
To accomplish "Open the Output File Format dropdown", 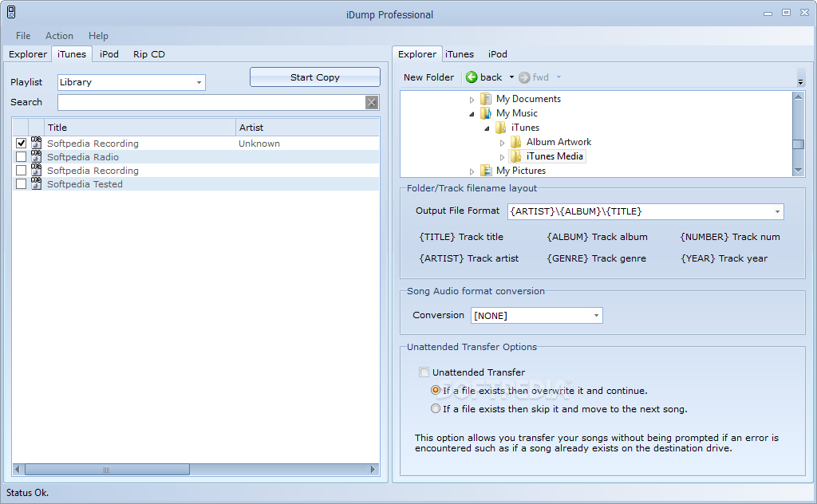I will [777, 211].
